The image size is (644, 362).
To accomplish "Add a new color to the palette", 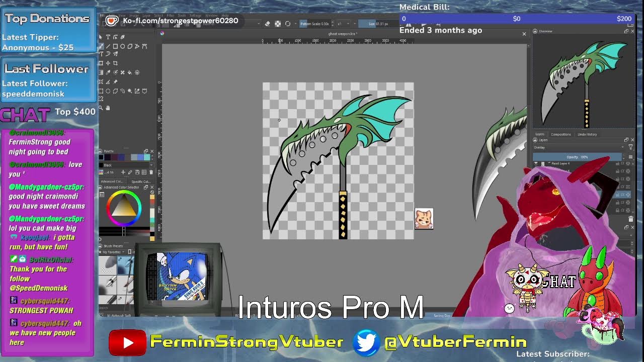I will click(123, 172).
